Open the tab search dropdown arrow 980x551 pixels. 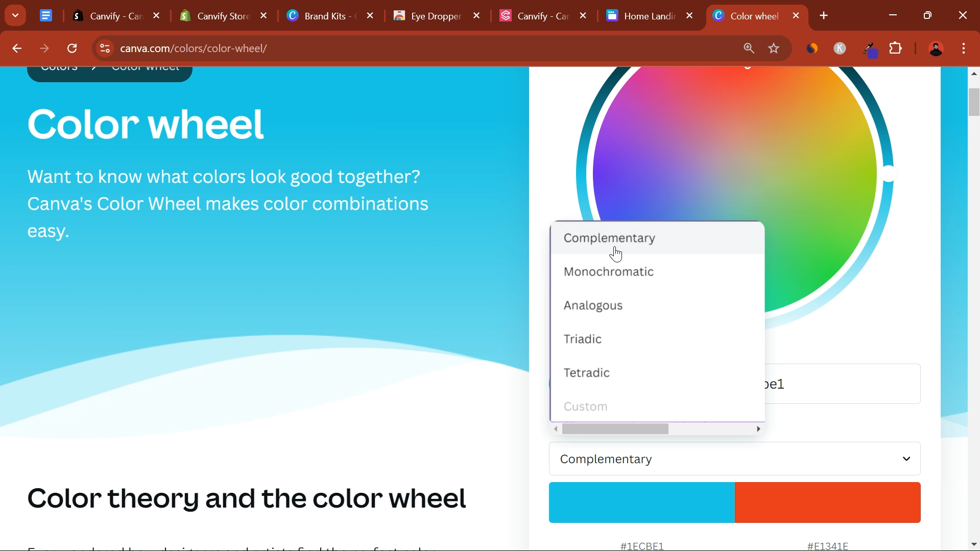[x=15, y=15]
